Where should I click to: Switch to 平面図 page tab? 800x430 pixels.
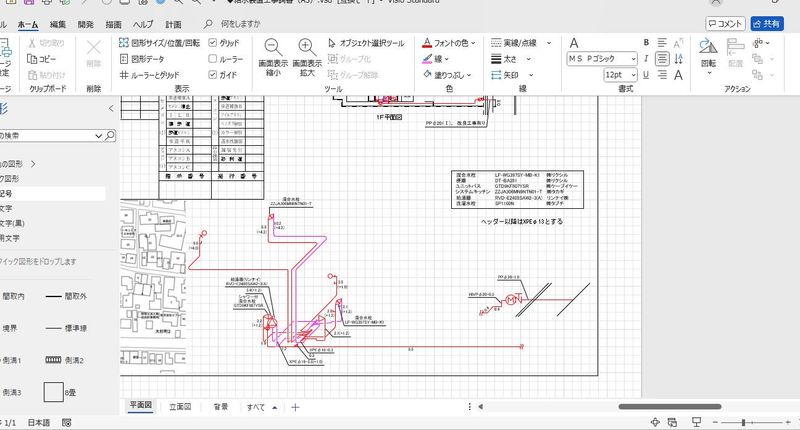[x=140, y=406]
